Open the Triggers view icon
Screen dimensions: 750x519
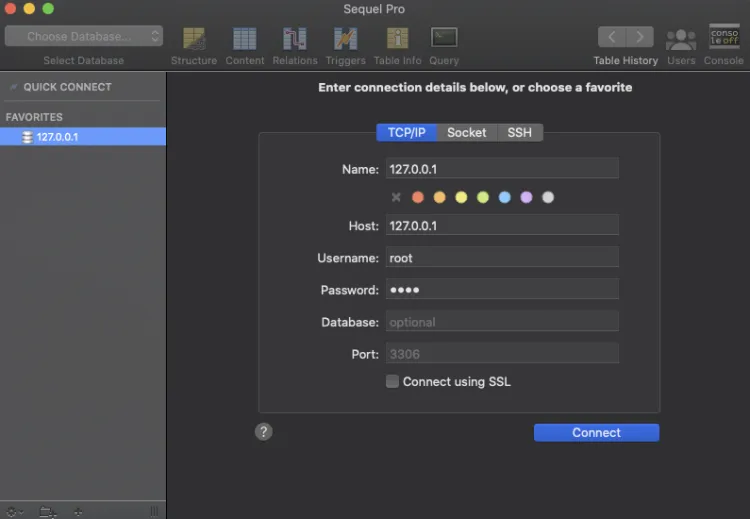pyautogui.click(x=345, y=39)
